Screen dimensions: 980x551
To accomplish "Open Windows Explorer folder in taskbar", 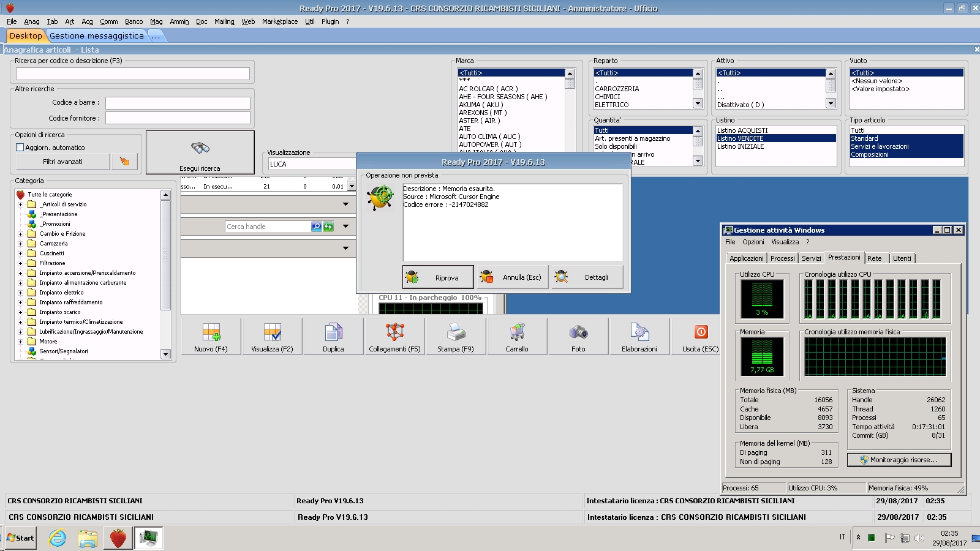I will [88, 538].
